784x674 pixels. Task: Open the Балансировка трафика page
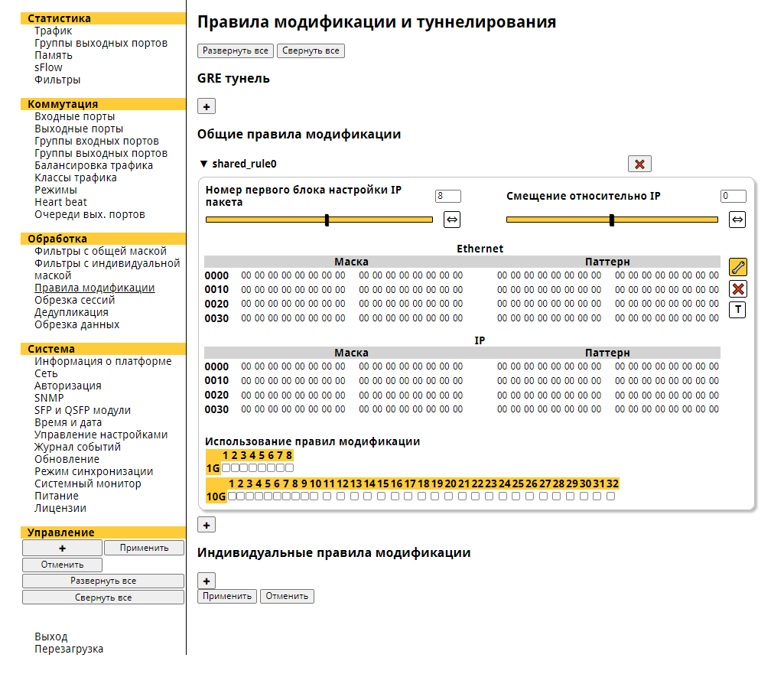click(x=93, y=165)
